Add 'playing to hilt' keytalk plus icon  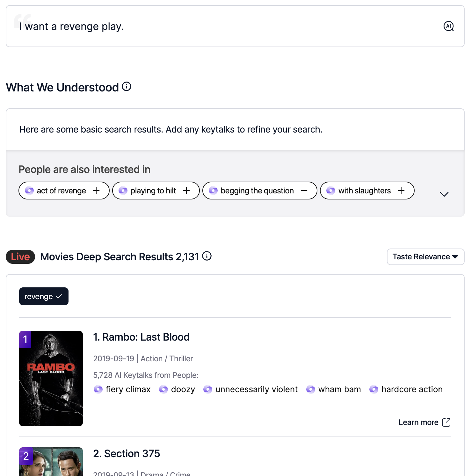coord(186,191)
